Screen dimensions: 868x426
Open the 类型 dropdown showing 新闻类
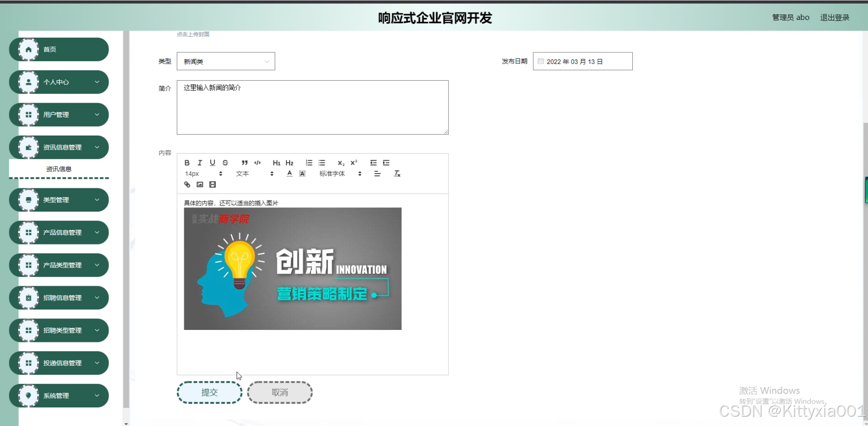pyautogui.click(x=226, y=61)
